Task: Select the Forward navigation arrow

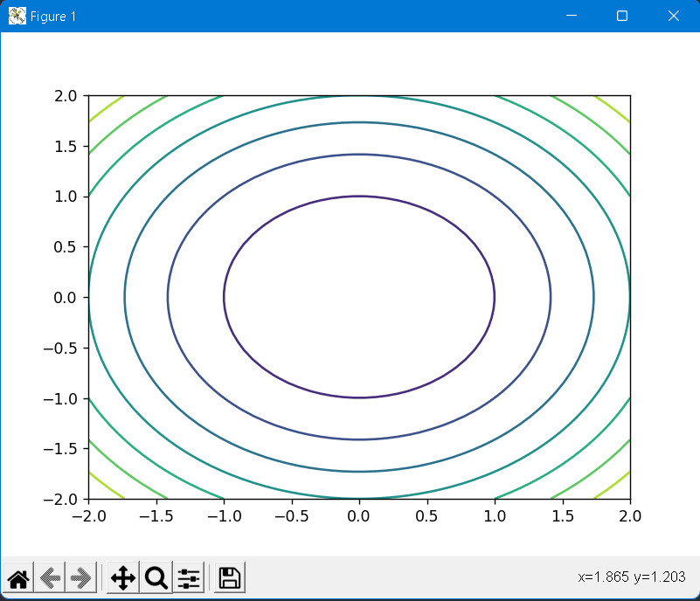Action: click(81, 578)
